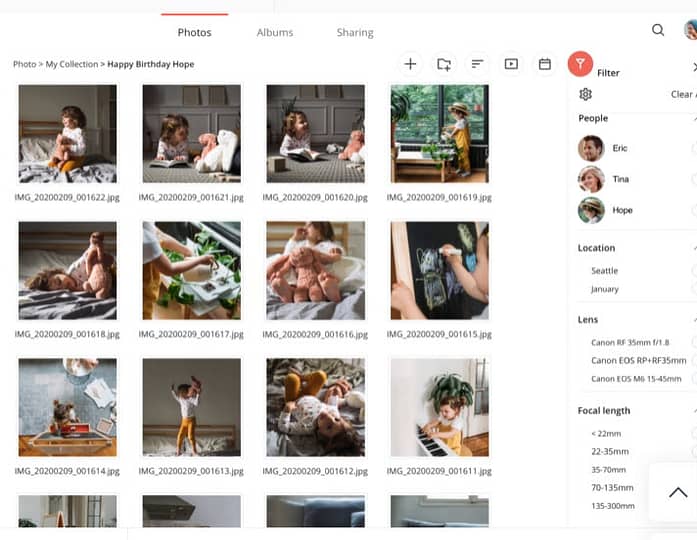Switch to the Sharing tab
Screen dimensions: 697x540
click(355, 32)
